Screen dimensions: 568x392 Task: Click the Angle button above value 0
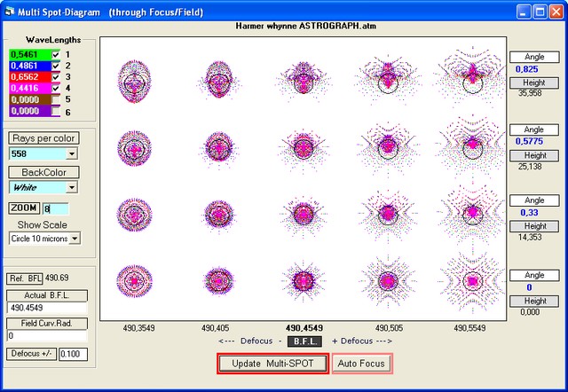click(x=534, y=276)
